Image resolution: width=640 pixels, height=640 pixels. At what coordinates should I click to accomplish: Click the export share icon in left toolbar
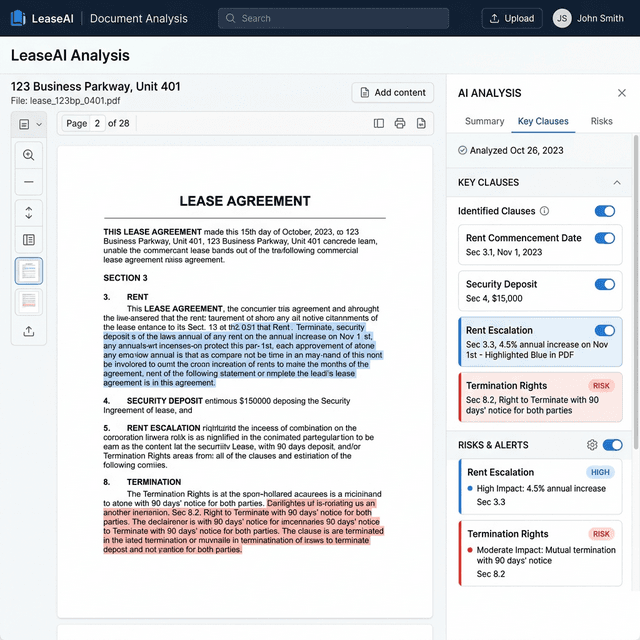coord(29,331)
